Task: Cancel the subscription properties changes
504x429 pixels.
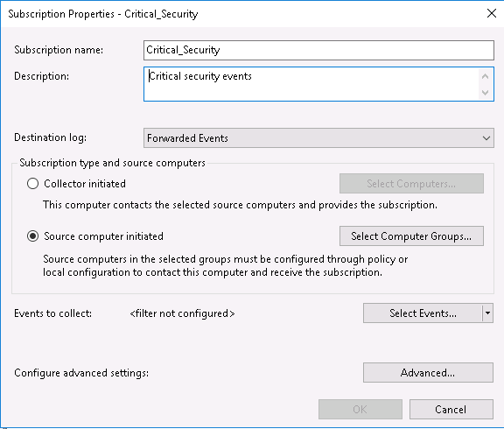Action: (x=451, y=410)
